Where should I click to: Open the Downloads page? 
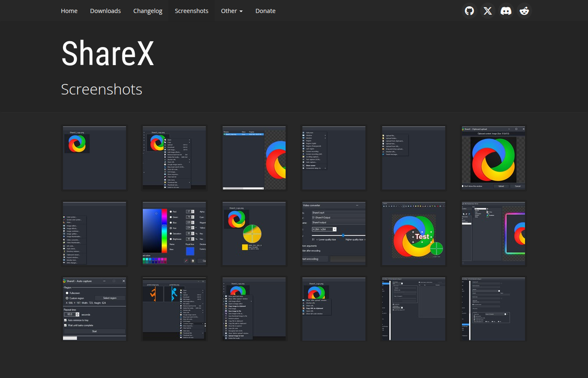(x=105, y=11)
